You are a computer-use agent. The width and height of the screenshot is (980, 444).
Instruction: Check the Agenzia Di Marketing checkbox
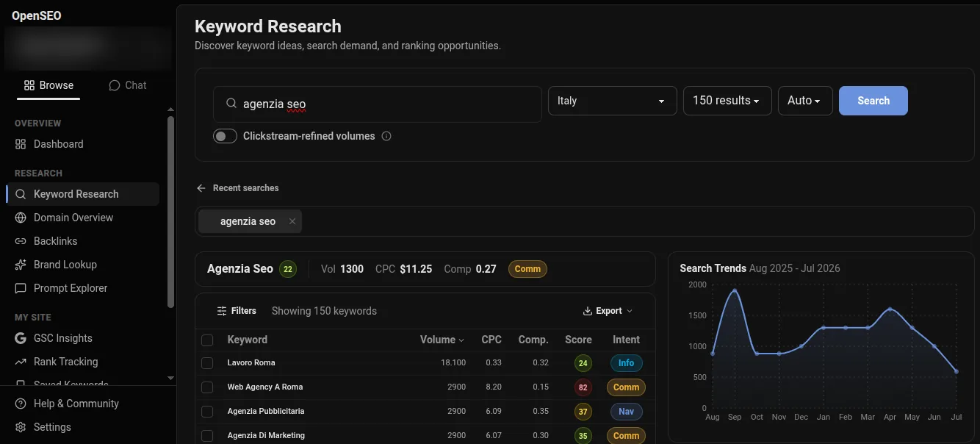207,436
